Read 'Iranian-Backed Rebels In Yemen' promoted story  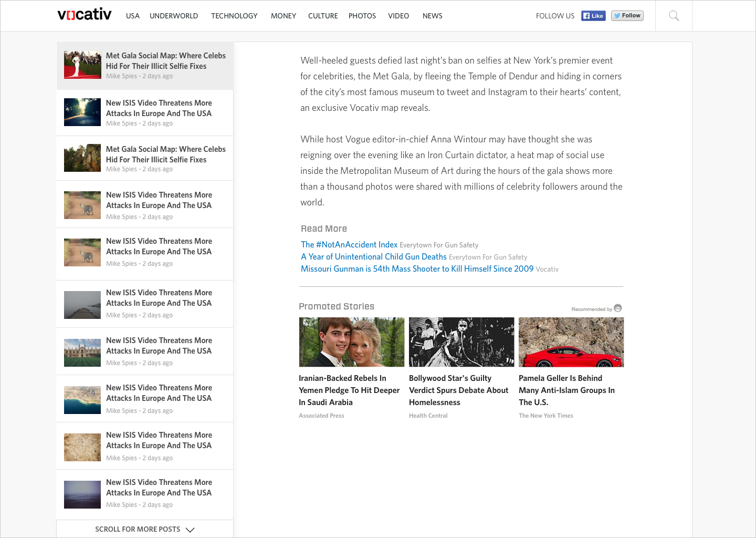tap(349, 390)
